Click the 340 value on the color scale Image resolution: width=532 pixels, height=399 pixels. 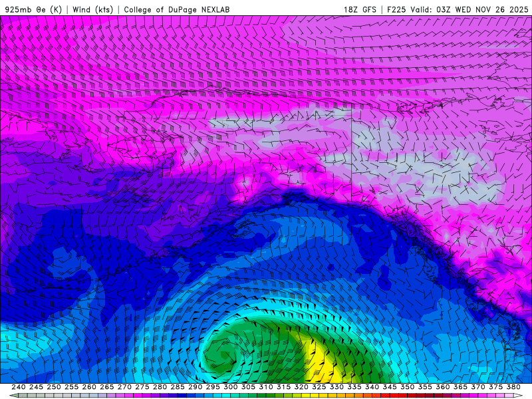tap(372, 387)
